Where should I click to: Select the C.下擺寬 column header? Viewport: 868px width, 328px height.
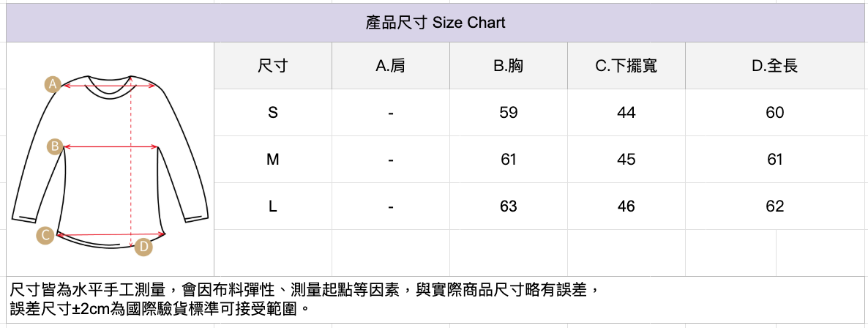click(x=626, y=66)
